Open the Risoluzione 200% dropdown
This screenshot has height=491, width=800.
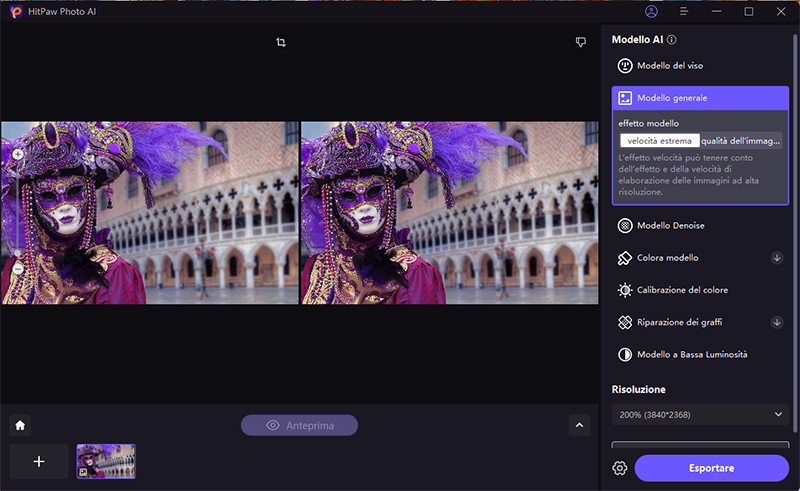(700, 414)
